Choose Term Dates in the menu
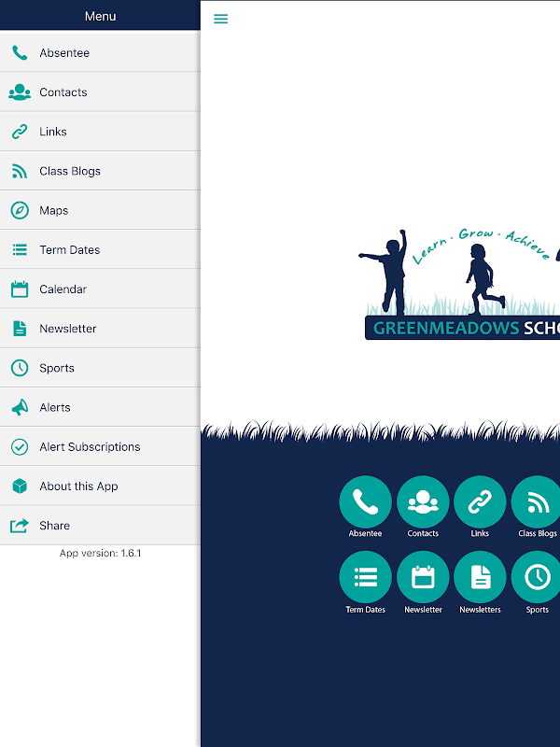This screenshot has width=560, height=747. (x=100, y=249)
